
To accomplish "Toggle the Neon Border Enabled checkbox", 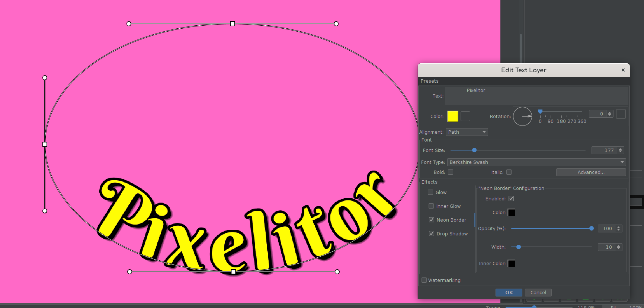I will click(511, 199).
